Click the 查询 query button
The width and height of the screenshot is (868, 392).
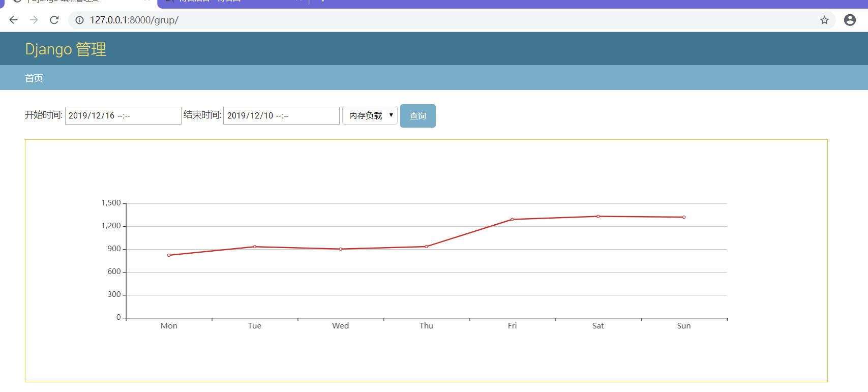click(418, 116)
